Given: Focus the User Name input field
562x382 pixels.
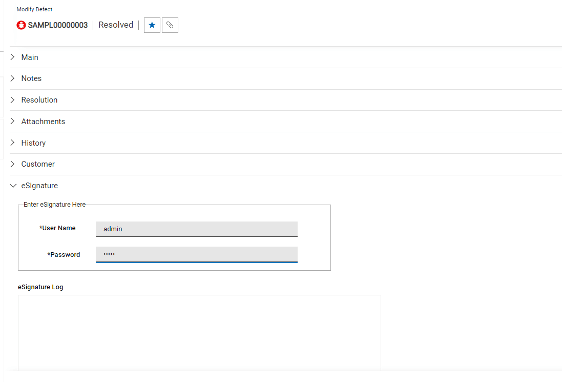Looking at the screenshot, I should point(197,229).
